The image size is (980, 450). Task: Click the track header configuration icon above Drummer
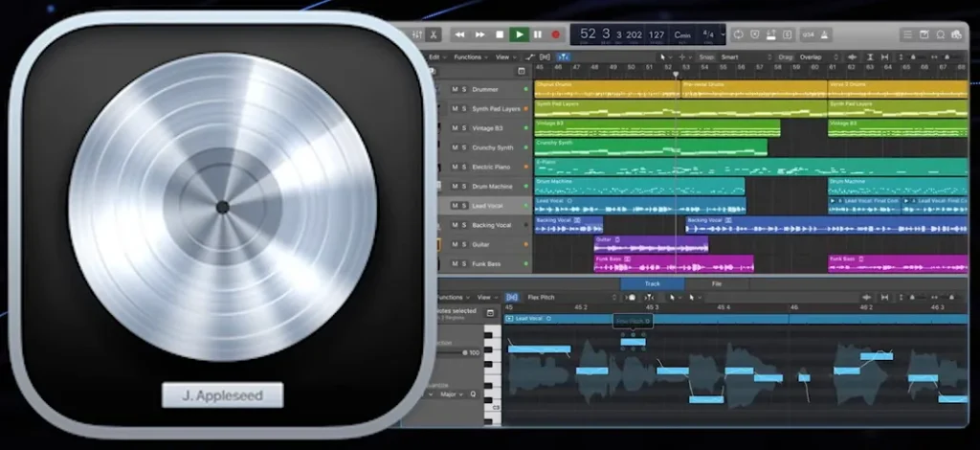(x=522, y=71)
